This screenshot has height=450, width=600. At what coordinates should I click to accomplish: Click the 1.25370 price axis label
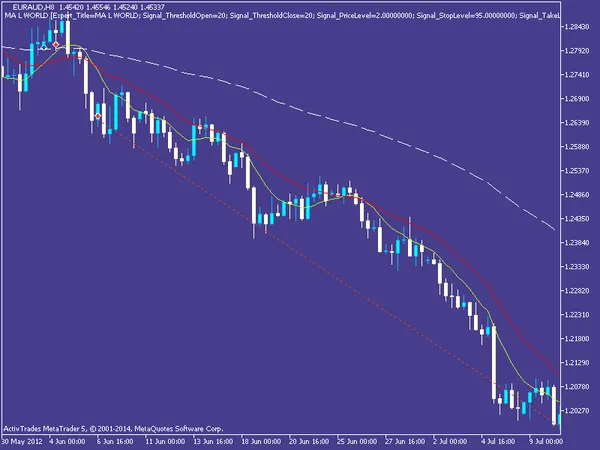coord(577,171)
